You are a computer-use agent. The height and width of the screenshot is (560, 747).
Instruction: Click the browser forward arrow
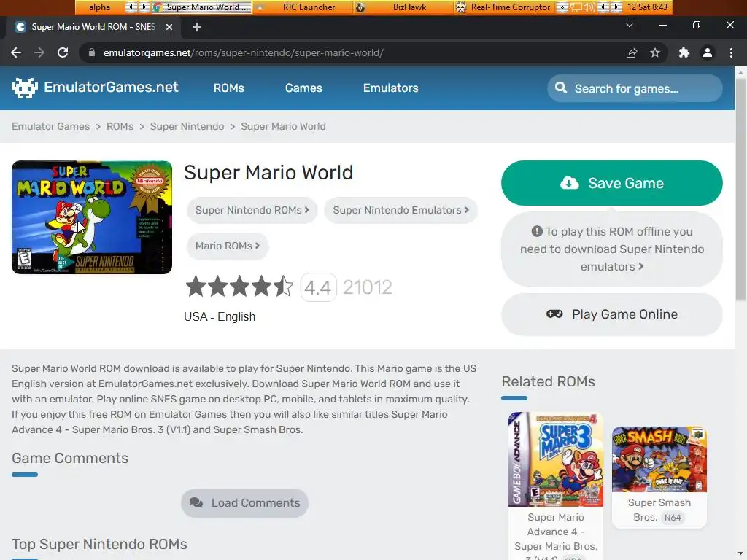pos(39,52)
